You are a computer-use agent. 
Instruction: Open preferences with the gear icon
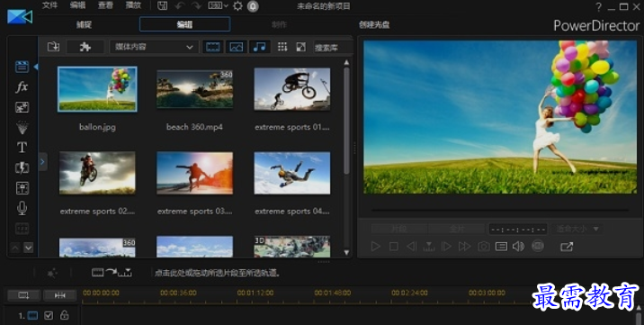coord(237,6)
